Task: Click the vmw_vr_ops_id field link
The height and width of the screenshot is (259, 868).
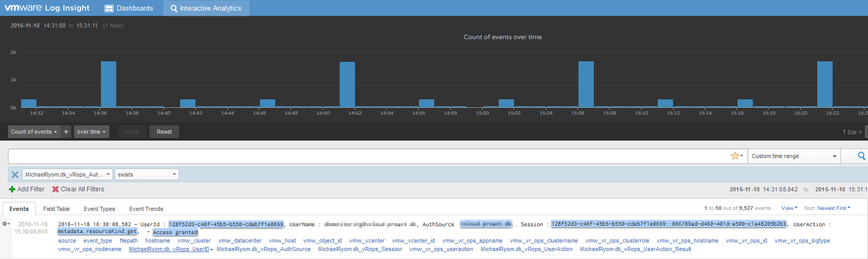Action: click(746, 241)
